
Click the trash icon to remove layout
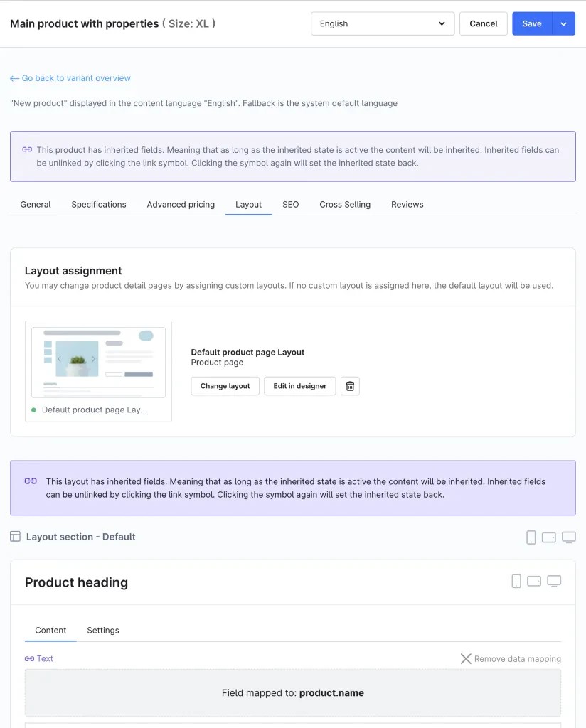[x=350, y=386]
